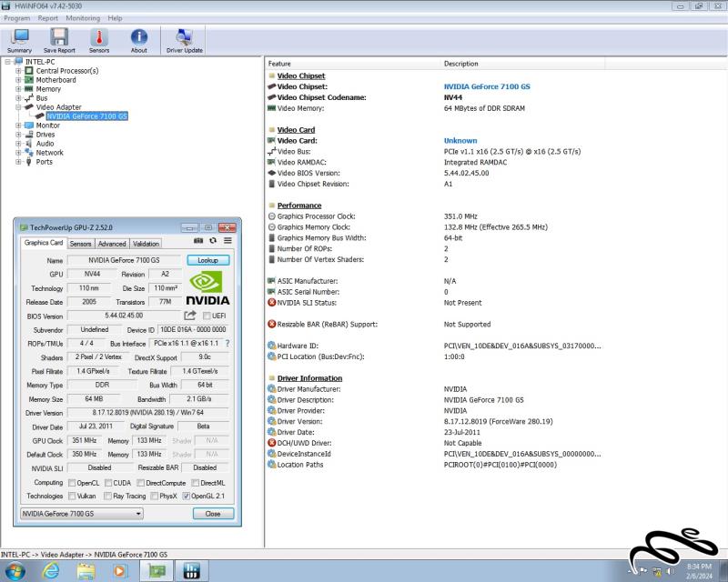Screen dimensions: 728x582
Task: Open the Program menu
Action: 16,18
